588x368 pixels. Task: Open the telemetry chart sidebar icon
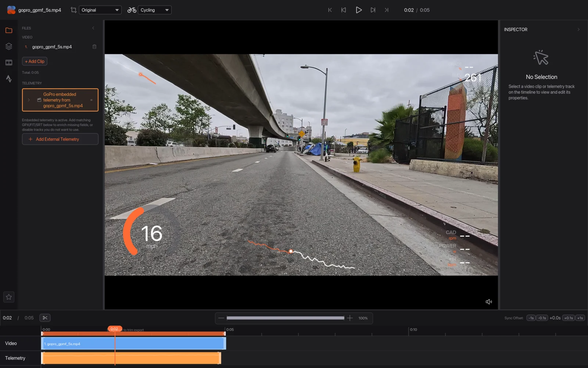click(9, 78)
